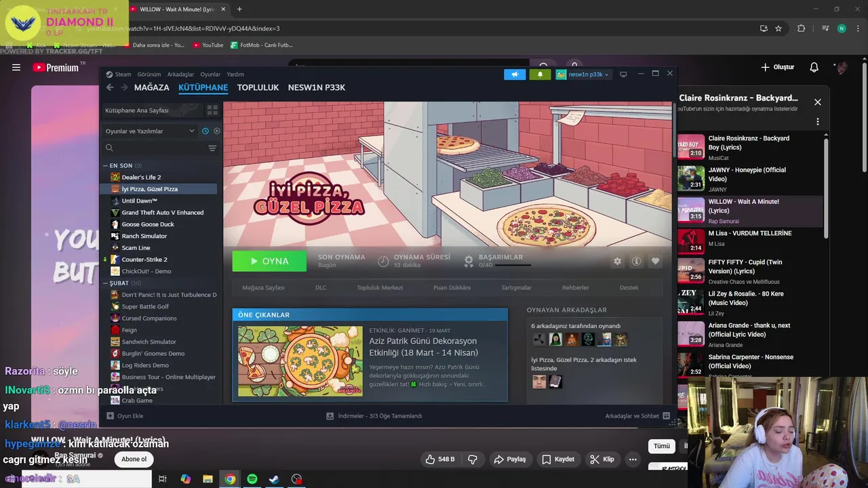Open Arkadaşlar menu
Viewport: 868px width, 488px height.
pyautogui.click(x=180, y=75)
